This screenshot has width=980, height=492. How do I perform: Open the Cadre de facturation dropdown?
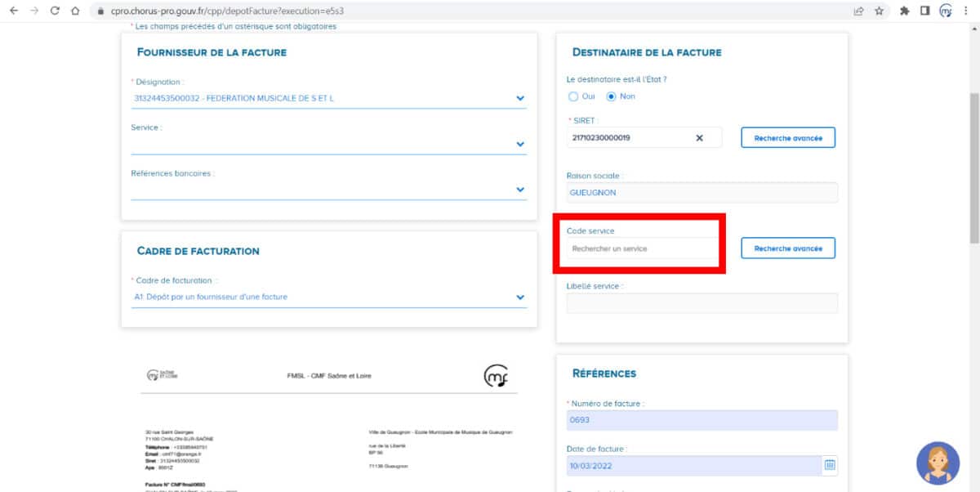pyautogui.click(x=519, y=297)
